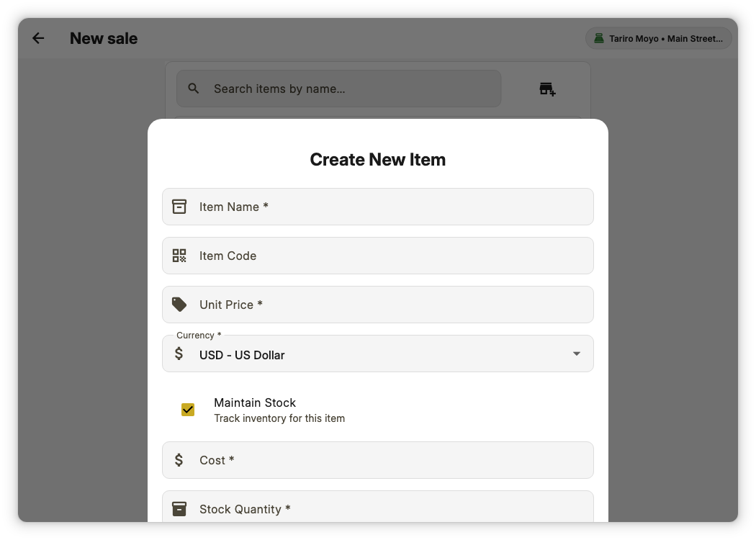Click the New sale page title
This screenshot has width=756, height=540.
click(x=104, y=39)
